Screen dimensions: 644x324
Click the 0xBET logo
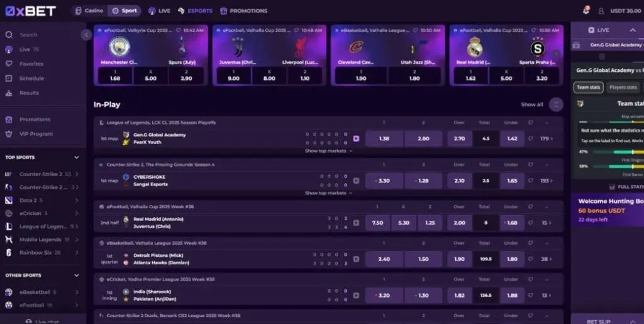click(31, 11)
